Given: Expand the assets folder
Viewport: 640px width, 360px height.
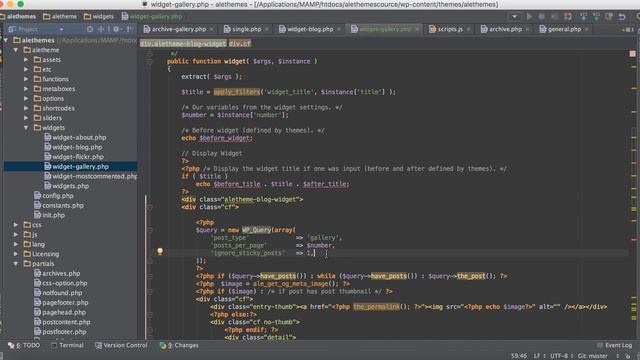Looking at the screenshot, I should (x=26, y=60).
